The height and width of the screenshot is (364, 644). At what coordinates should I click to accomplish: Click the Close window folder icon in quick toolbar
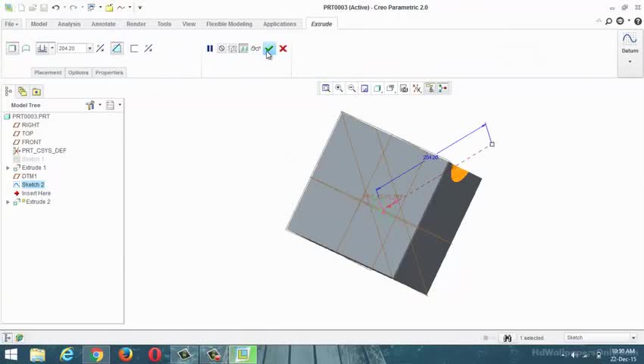click(x=109, y=8)
